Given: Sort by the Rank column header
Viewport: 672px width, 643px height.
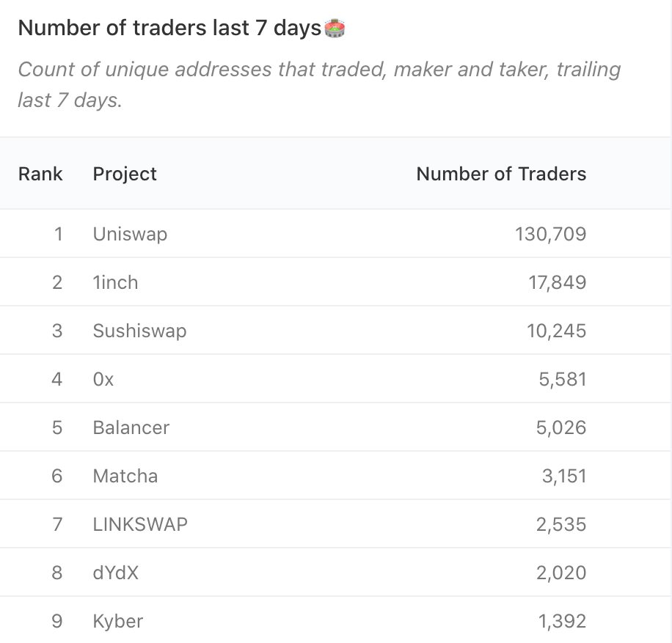Looking at the screenshot, I should [40, 174].
